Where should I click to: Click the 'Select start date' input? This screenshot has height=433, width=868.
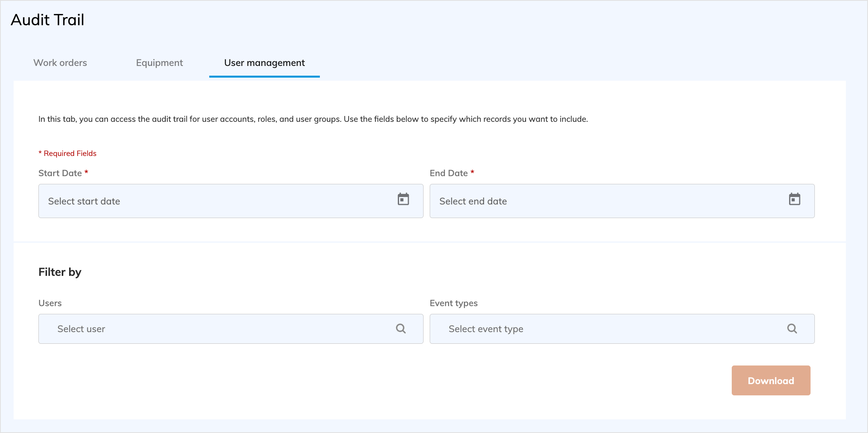click(x=214, y=201)
